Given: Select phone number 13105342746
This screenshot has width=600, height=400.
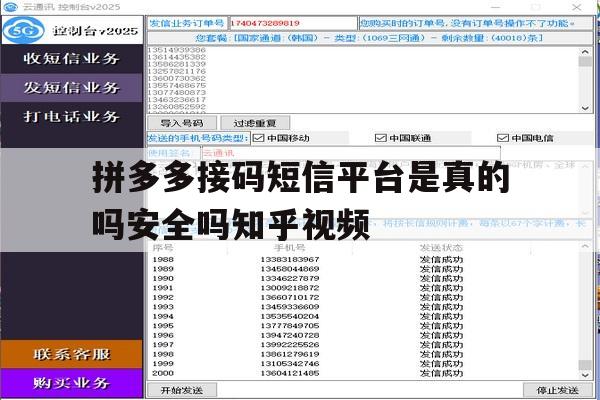Looking at the screenshot, I should coord(290,364).
